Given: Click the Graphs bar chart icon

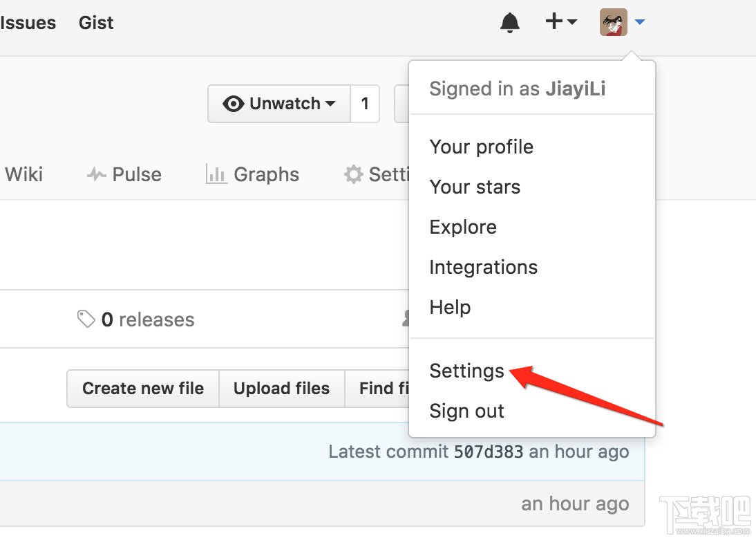Looking at the screenshot, I should pyautogui.click(x=216, y=174).
